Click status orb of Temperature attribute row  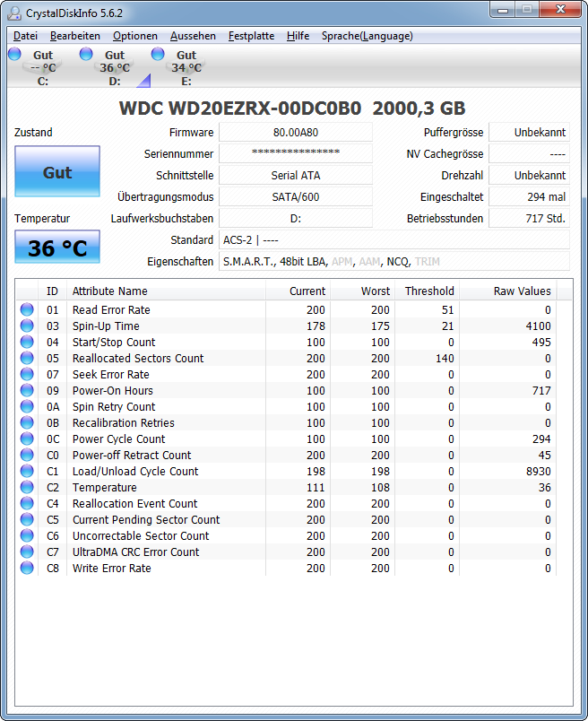[27, 487]
